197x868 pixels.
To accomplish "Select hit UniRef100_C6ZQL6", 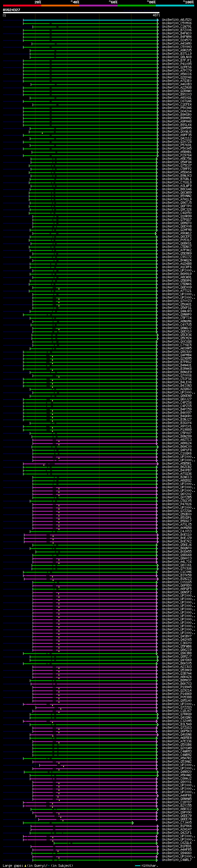I will pyautogui.click(x=177, y=843).
